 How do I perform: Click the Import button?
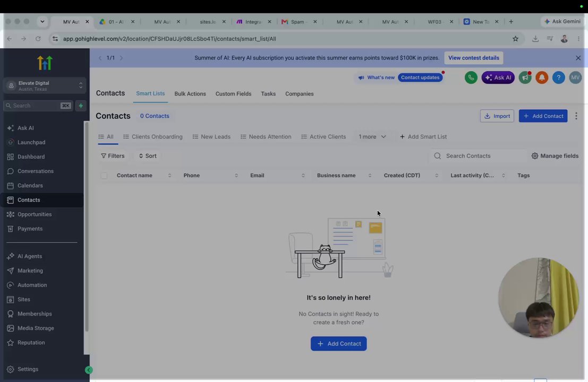tap(497, 116)
